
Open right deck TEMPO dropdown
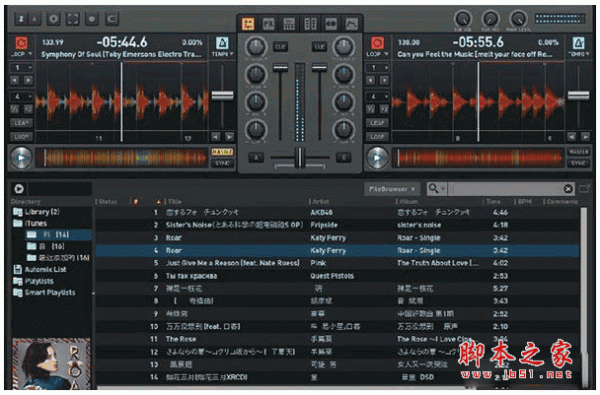(579, 54)
